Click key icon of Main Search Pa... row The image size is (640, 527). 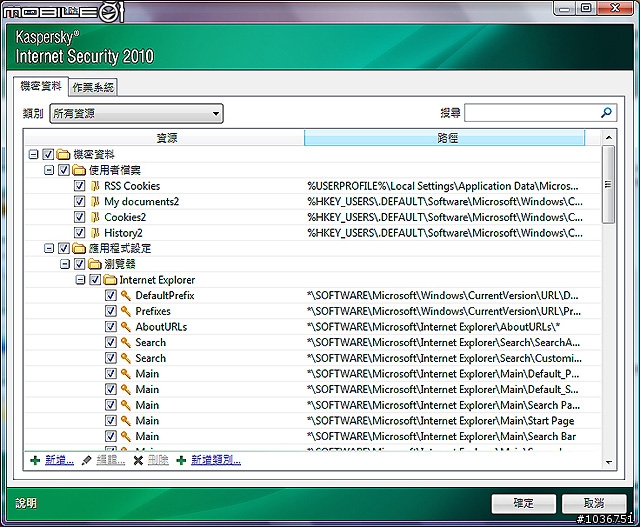126,405
